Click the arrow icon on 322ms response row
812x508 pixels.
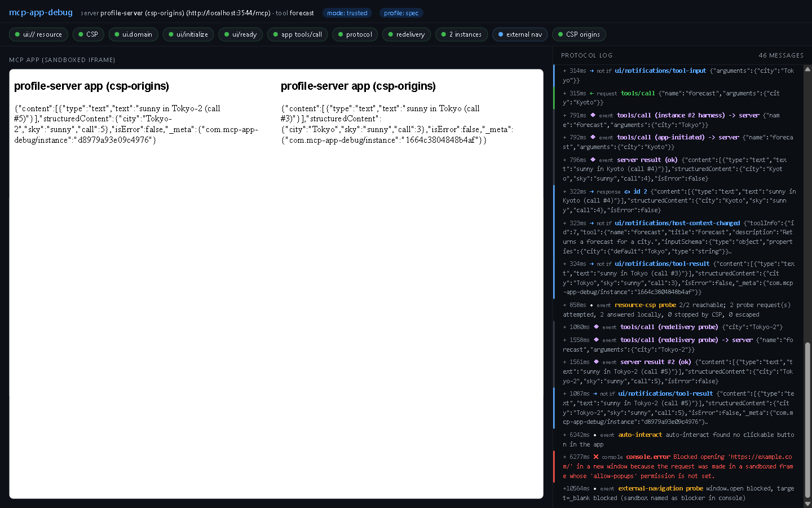(592, 191)
